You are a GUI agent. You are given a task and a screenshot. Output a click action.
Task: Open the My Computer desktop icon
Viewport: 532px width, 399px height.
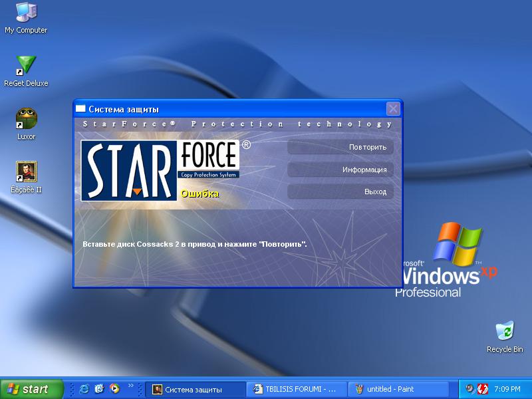26,18
